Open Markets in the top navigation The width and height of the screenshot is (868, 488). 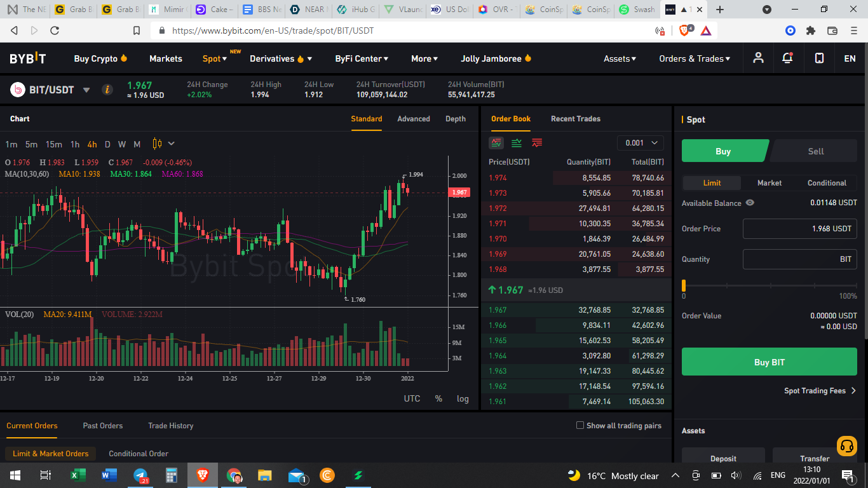(x=166, y=58)
